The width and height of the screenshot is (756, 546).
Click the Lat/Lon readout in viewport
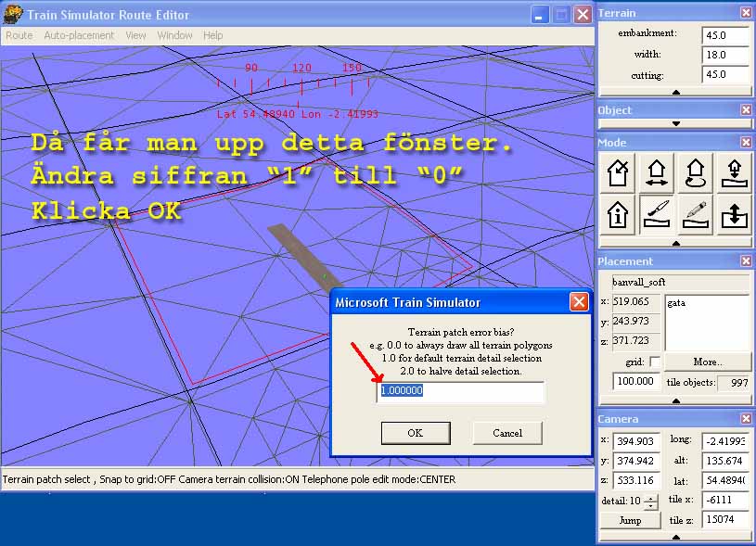tap(297, 114)
